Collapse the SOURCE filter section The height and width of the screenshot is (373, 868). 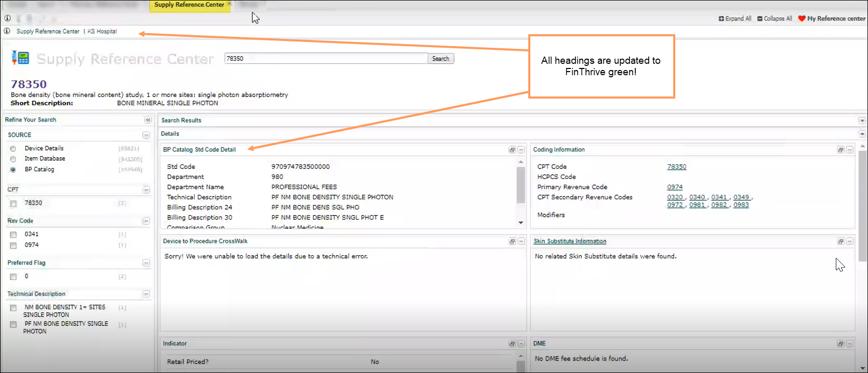click(x=146, y=135)
